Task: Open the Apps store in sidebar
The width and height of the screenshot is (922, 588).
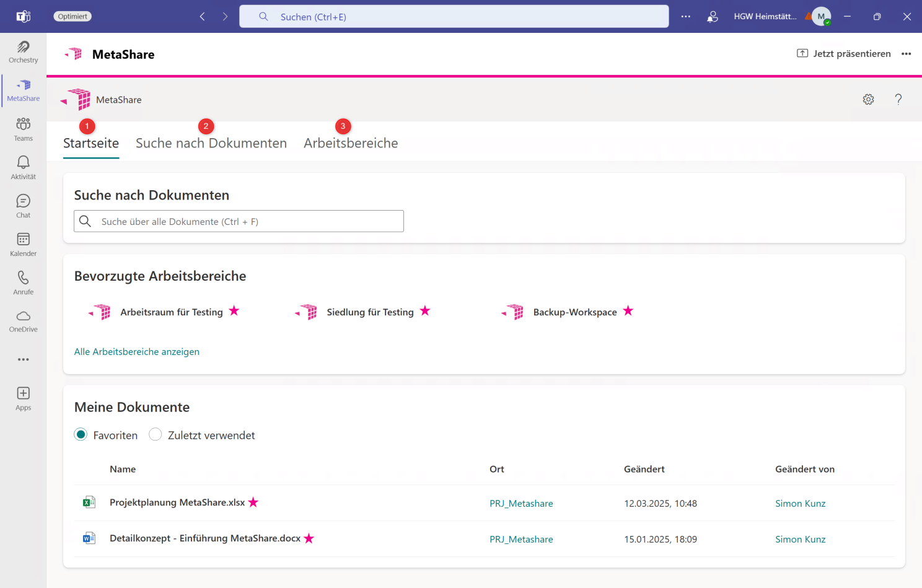Action: [x=24, y=398]
